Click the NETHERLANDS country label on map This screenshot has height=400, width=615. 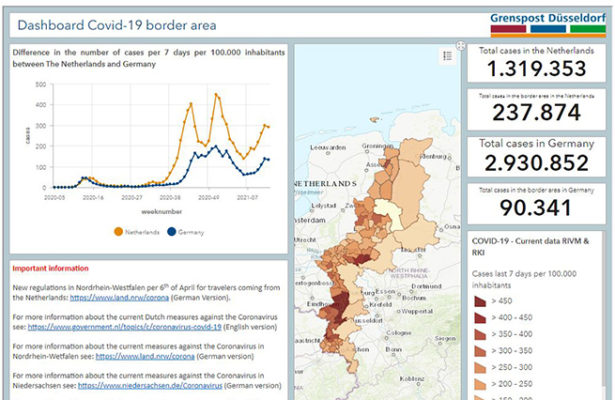click(326, 184)
